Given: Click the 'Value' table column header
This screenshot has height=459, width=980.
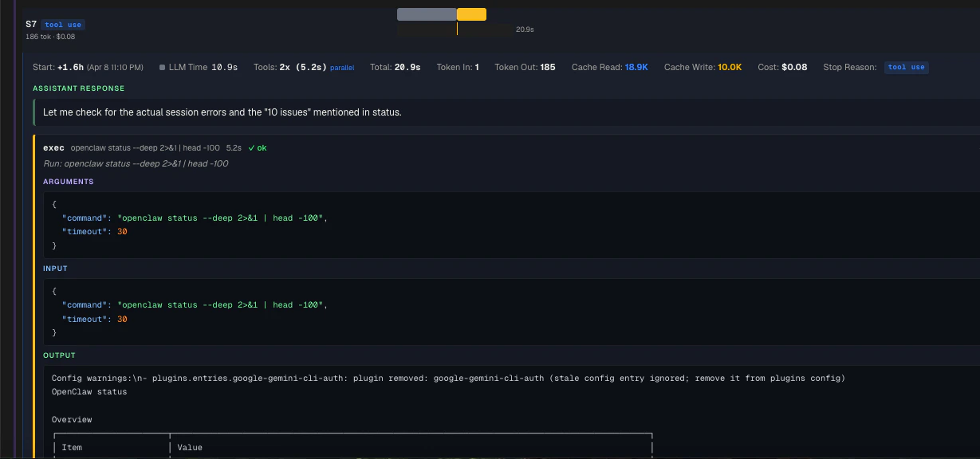Looking at the screenshot, I should pyautogui.click(x=190, y=447).
